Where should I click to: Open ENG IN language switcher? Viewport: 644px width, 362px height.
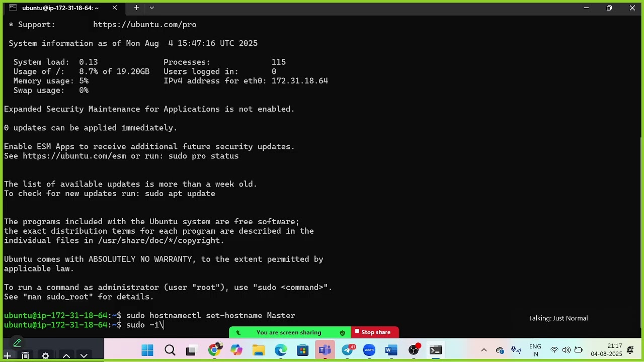point(535,350)
